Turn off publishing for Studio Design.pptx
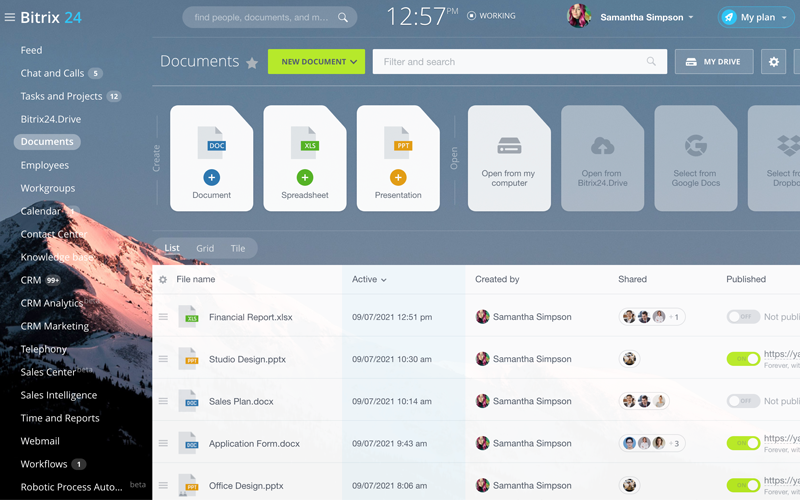 pos(743,359)
